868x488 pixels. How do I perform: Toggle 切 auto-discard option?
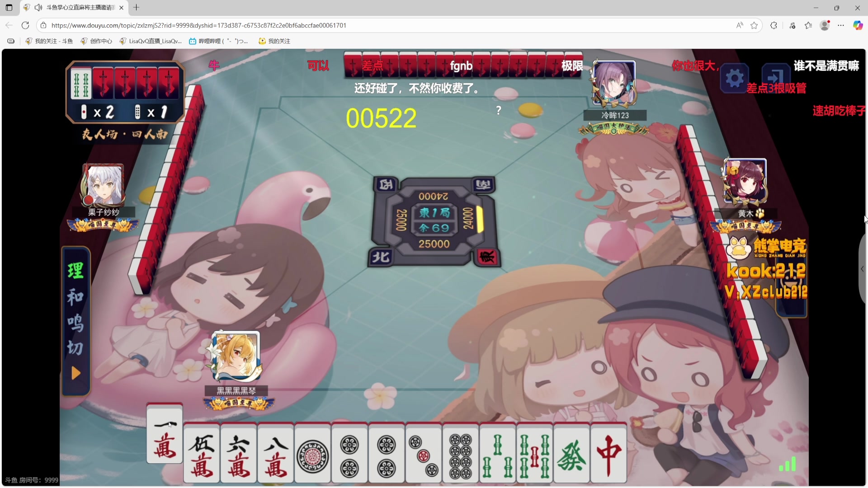[x=75, y=348]
